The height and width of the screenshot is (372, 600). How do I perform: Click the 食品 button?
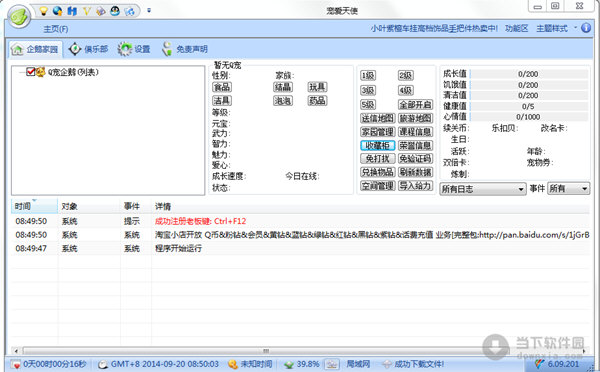click(222, 87)
